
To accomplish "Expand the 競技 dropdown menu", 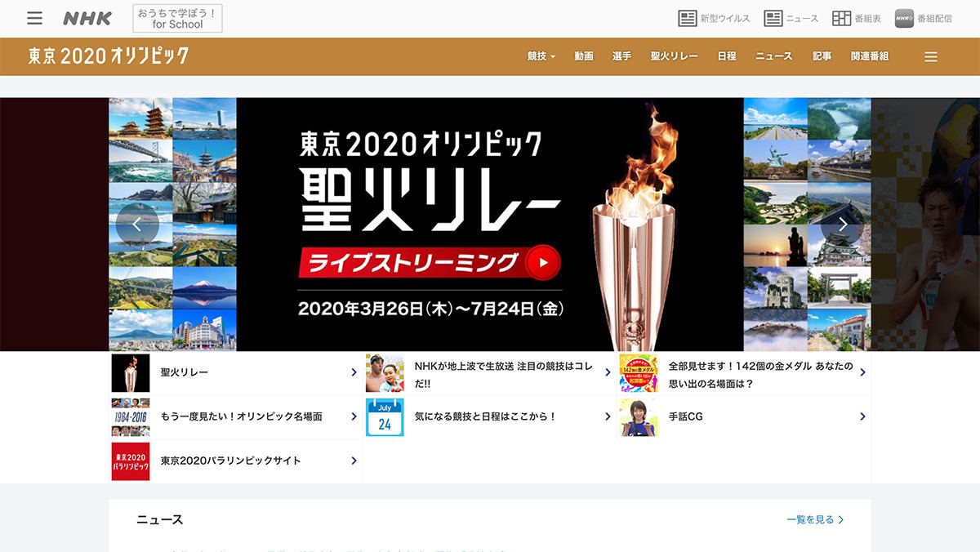I will pyautogui.click(x=541, y=56).
